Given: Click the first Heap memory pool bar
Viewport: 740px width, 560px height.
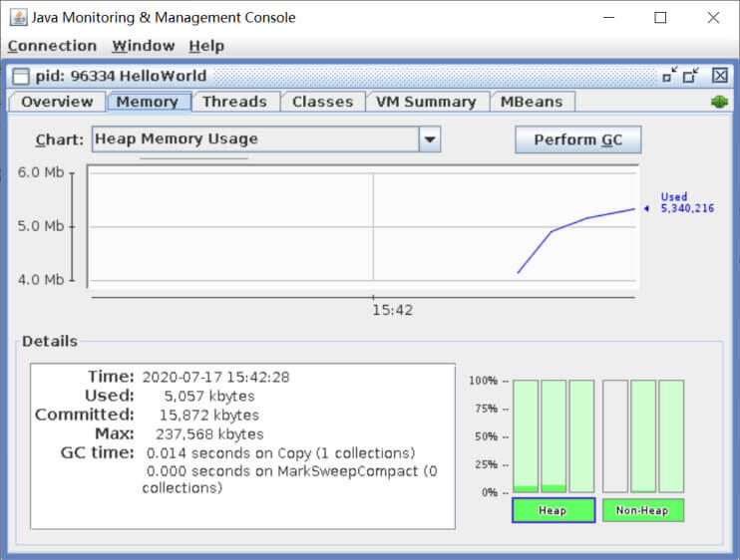Looking at the screenshot, I should coord(526,436).
